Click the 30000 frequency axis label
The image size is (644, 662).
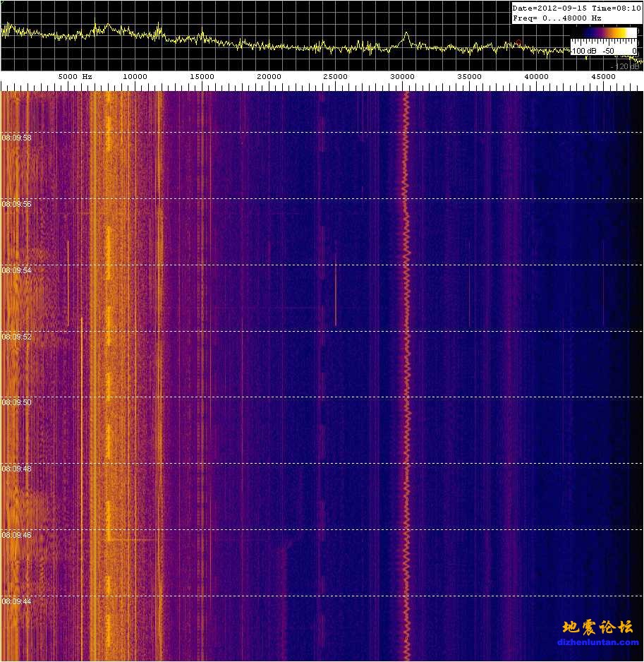(x=402, y=76)
